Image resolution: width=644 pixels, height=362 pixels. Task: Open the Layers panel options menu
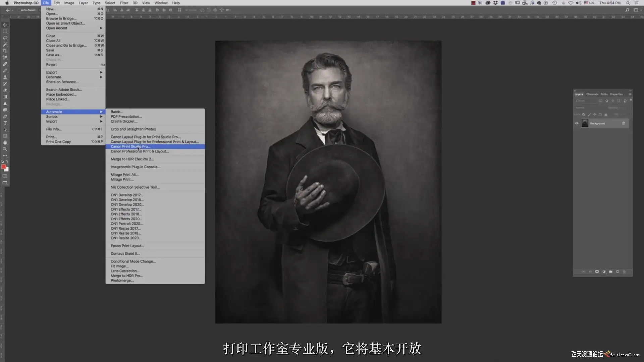point(630,94)
